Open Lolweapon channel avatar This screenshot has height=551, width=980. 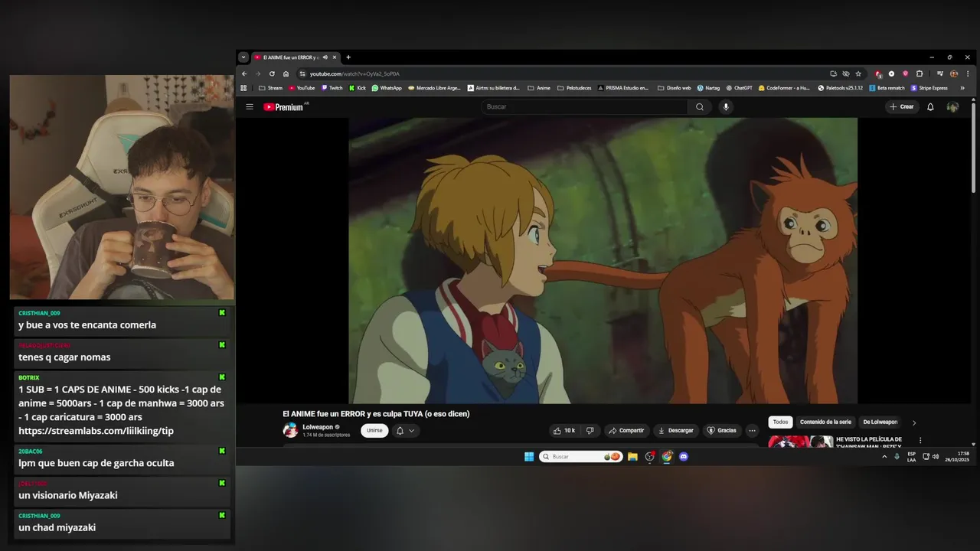click(x=290, y=430)
